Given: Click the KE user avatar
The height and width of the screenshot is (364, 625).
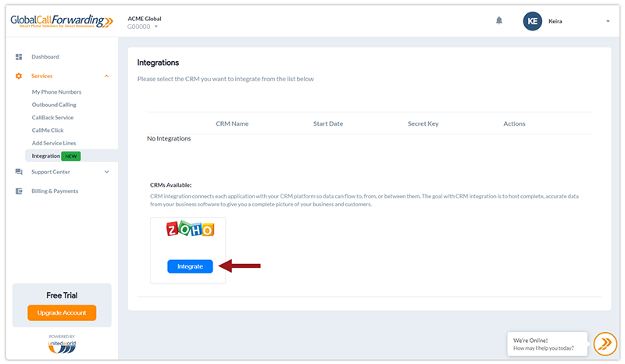Looking at the screenshot, I should (x=533, y=21).
